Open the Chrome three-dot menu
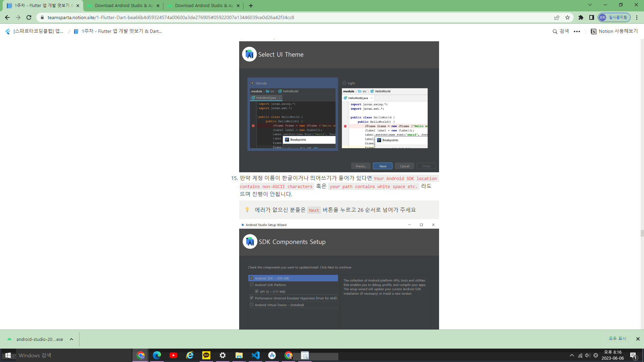 (x=637, y=17)
